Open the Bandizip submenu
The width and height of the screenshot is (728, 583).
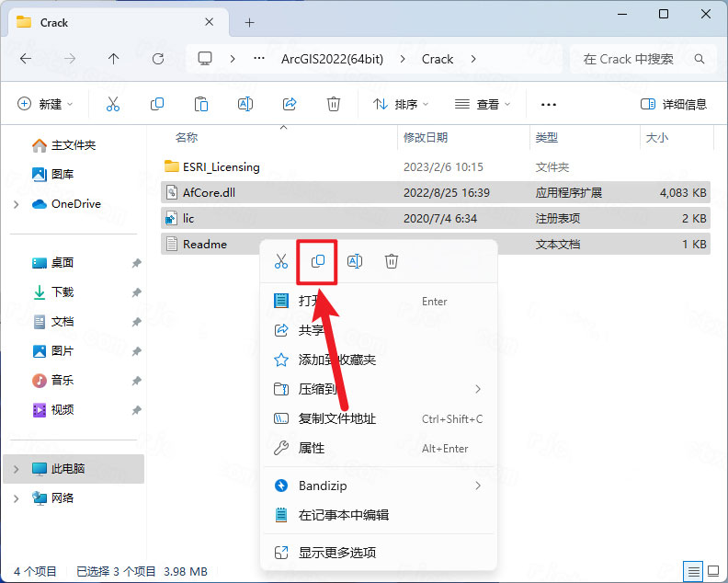coord(379,486)
